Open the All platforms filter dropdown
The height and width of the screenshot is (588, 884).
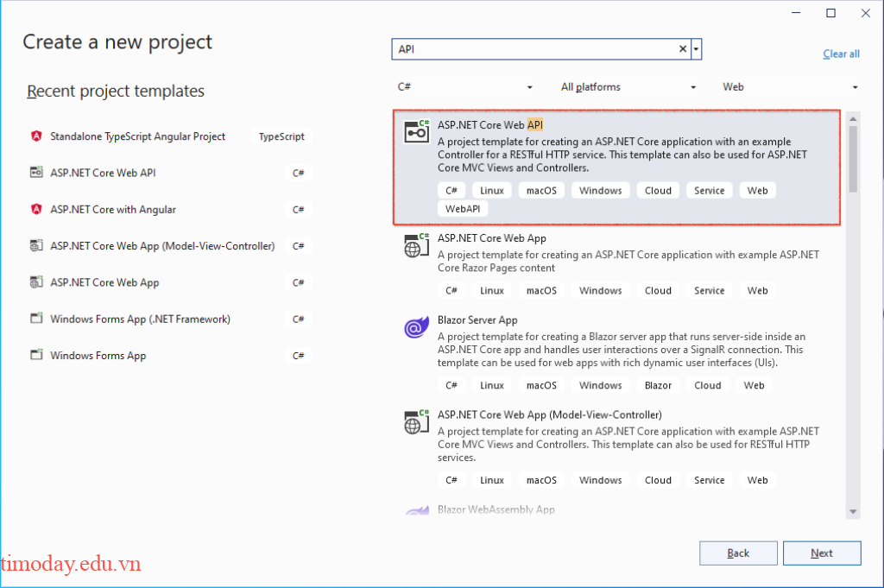tap(628, 86)
